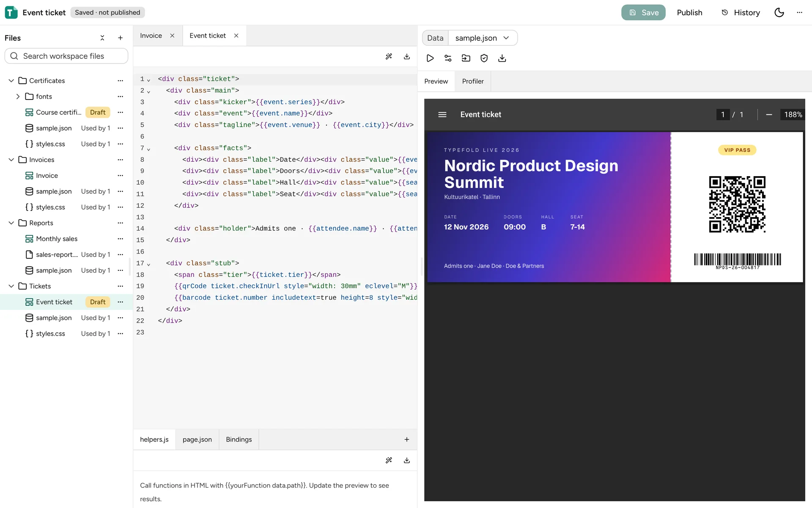Collapse all folders in Files panel

(102, 38)
